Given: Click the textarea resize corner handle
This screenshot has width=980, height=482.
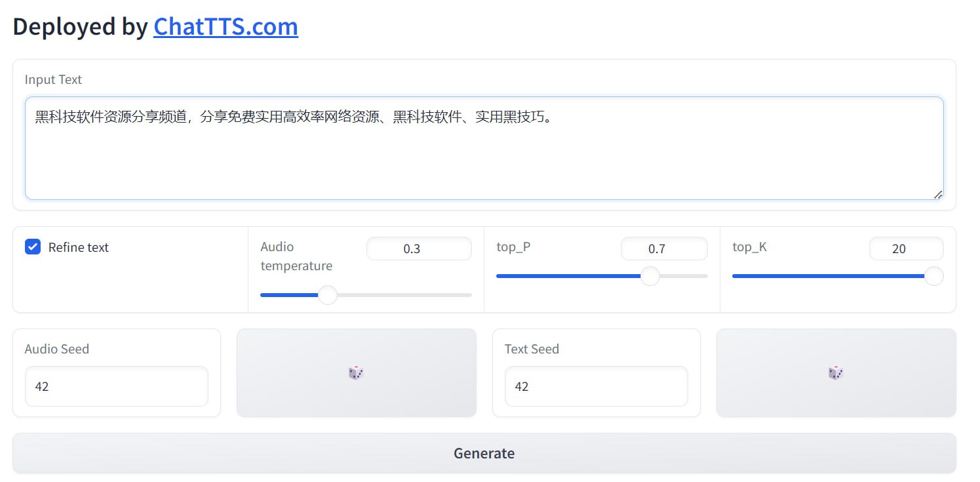Looking at the screenshot, I should [x=938, y=194].
